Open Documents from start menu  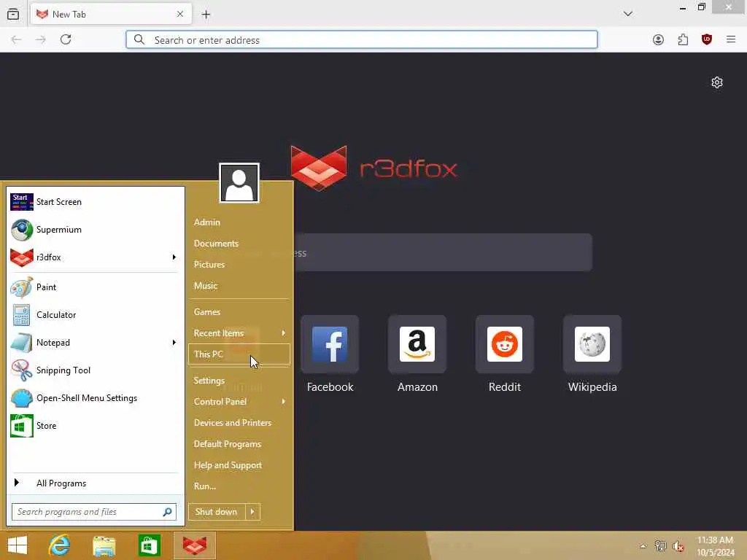pyautogui.click(x=239, y=244)
